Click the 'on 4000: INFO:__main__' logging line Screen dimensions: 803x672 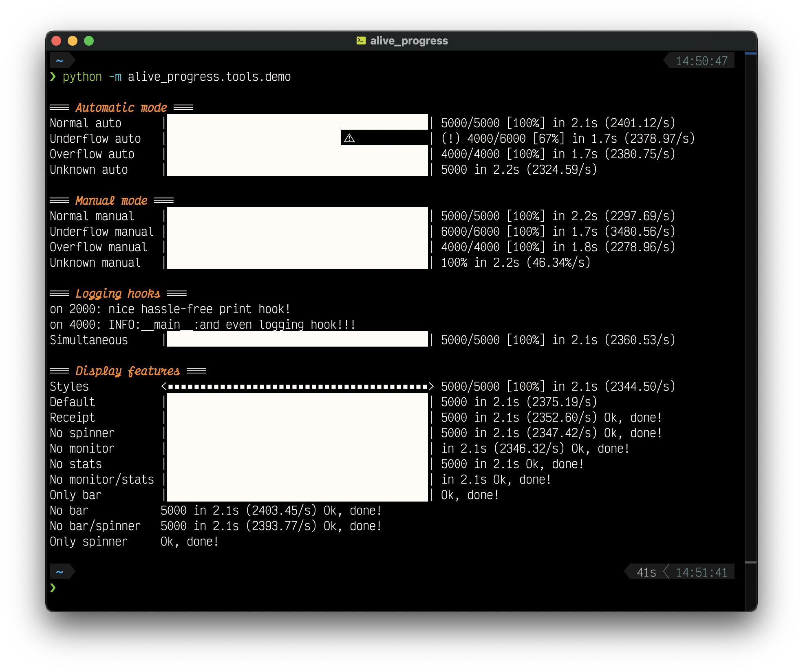(203, 325)
